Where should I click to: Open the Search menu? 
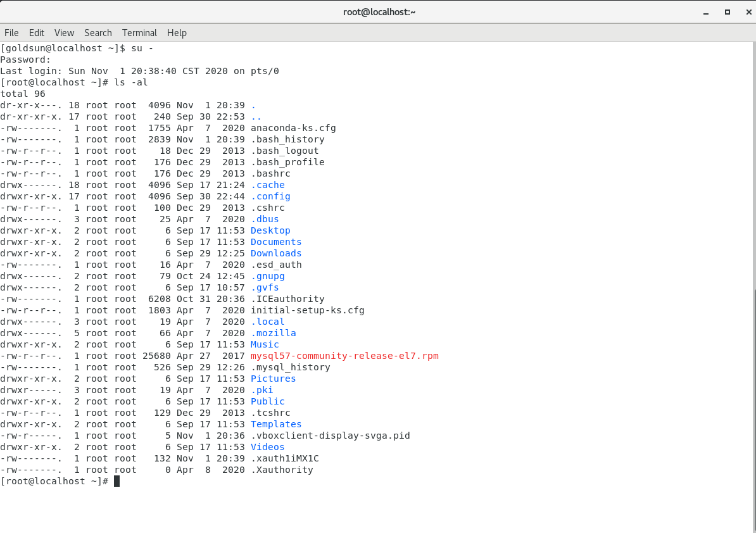pos(98,33)
